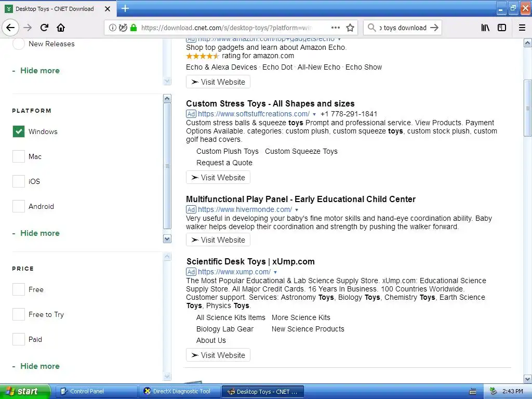Click the star rating for amazon.com
Screen dimensions: 532x399
point(203,56)
